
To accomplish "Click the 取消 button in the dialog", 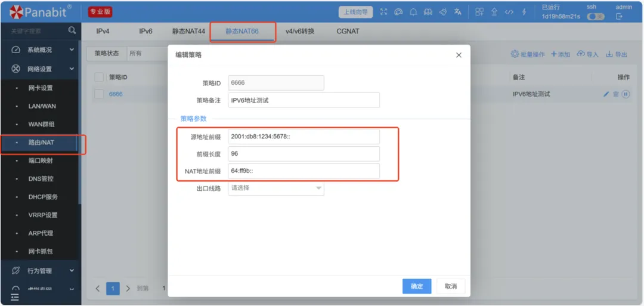I will pyautogui.click(x=451, y=286).
